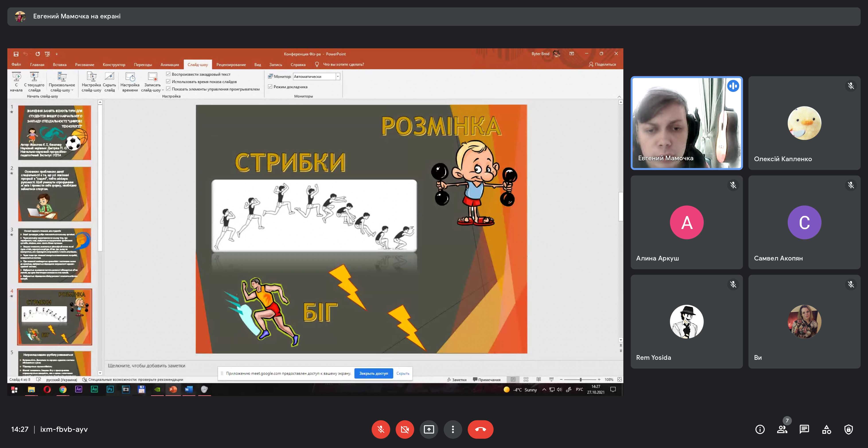Open After Effects from taskbar

pyautogui.click(x=78, y=389)
